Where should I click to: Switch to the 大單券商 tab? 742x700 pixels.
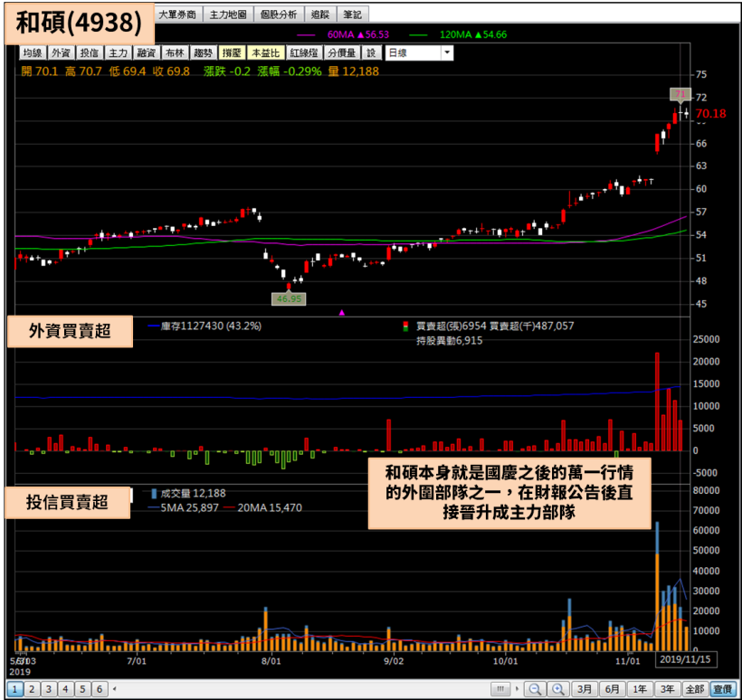pyautogui.click(x=177, y=14)
